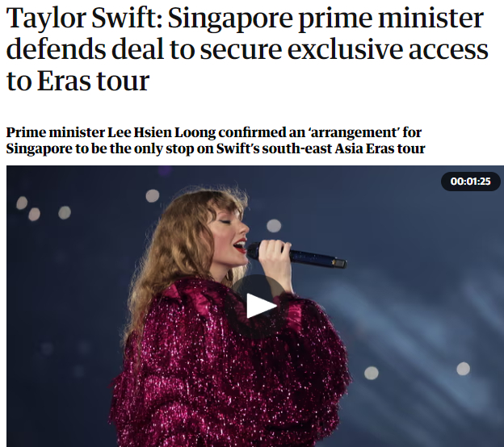Click the microphone in the video image

coord(296,255)
